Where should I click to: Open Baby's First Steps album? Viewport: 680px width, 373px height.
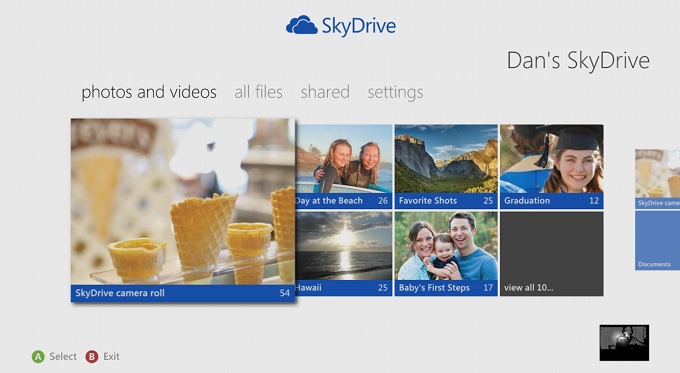[x=446, y=254]
